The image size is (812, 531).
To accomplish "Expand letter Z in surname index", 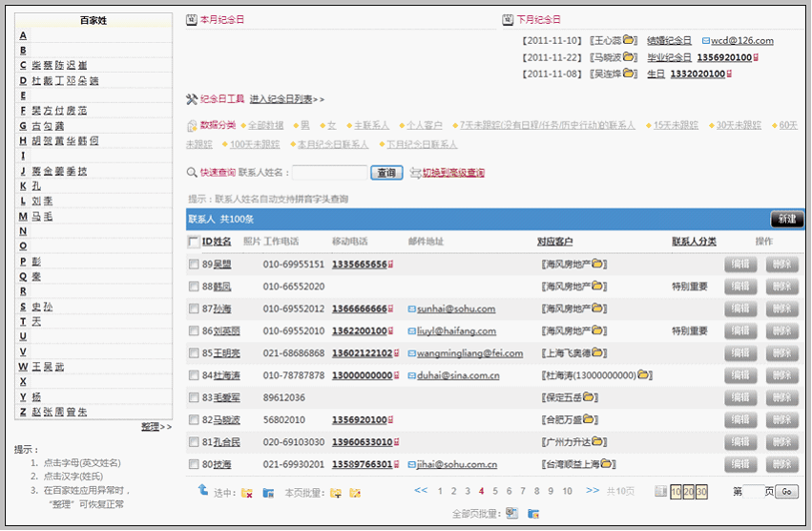I will coord(23,412).
